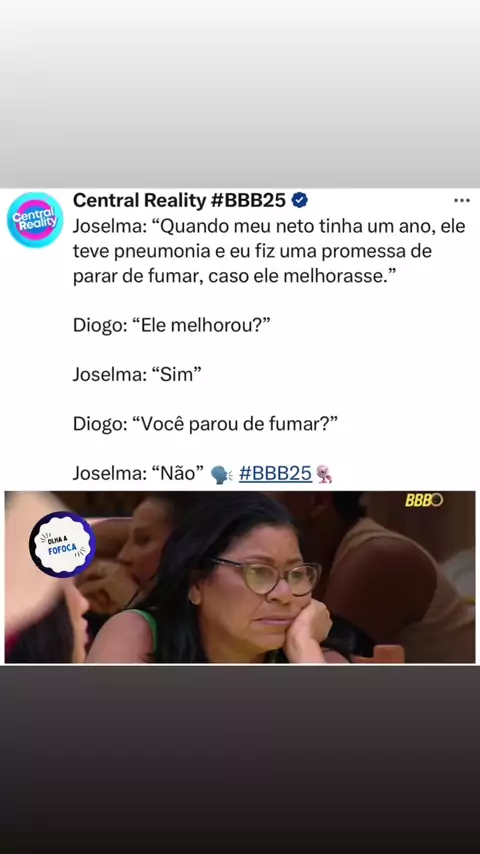Viewport: 480px width, 854px height.
Task: Click the speaking head emoji
Action: (x=221, y=474)
